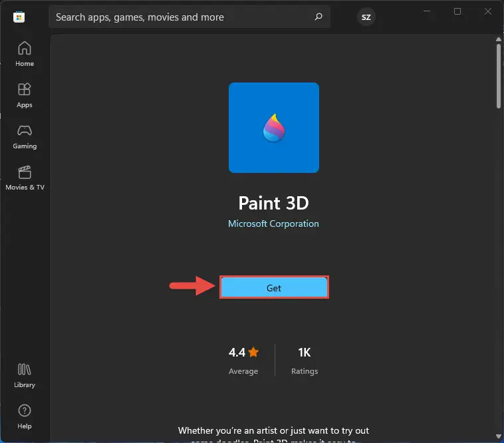Image resolution: width=504 pixels, height=443 pixels.
Task: Click the Paint 3D app logo
Action: coord(274,128)
